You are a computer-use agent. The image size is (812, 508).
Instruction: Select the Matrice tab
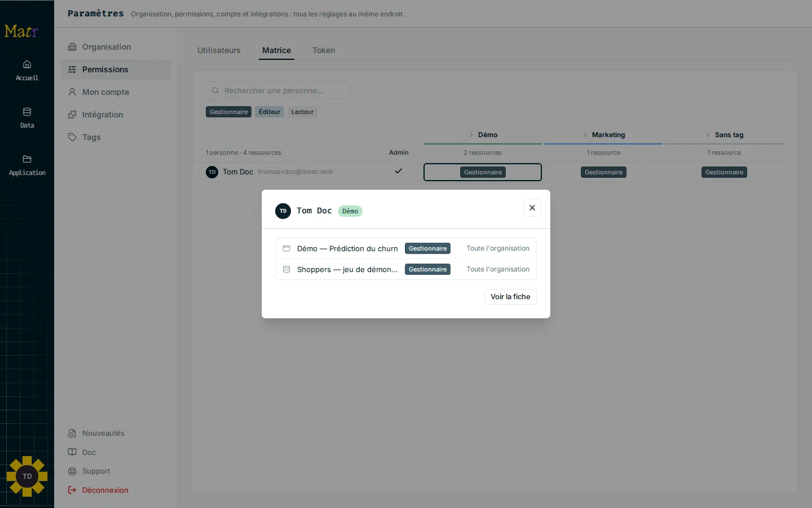tap(277, 50)
